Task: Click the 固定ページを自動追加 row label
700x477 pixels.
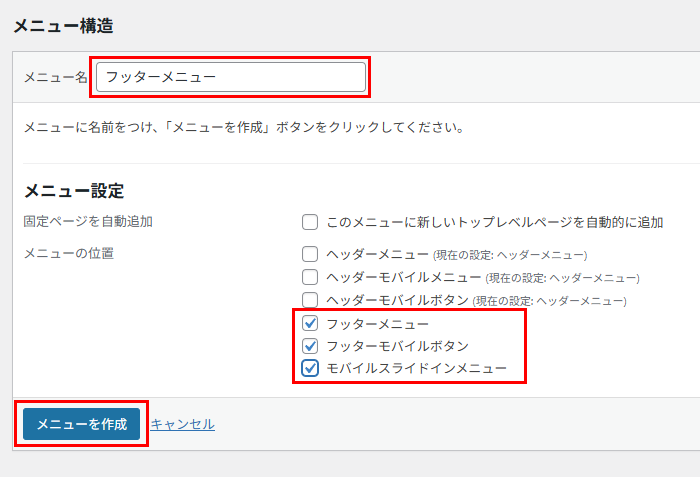Action: 88,221
